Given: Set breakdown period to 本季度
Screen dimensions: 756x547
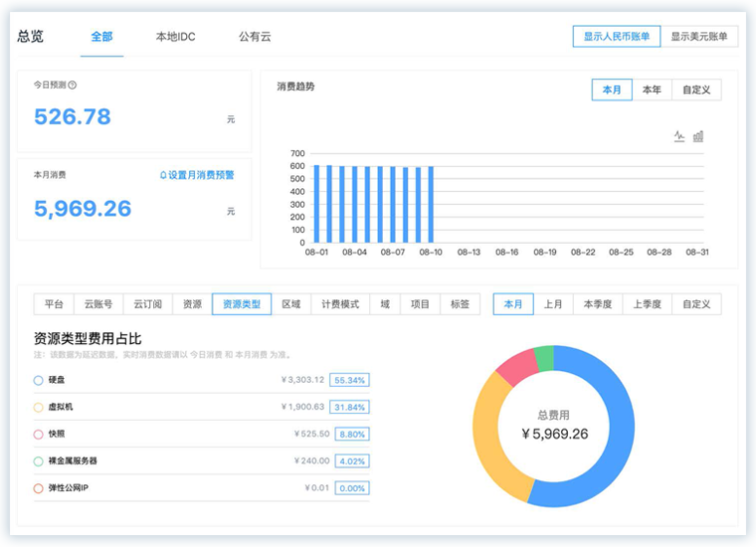Looking at the screenshot, I should pos(598,304).
